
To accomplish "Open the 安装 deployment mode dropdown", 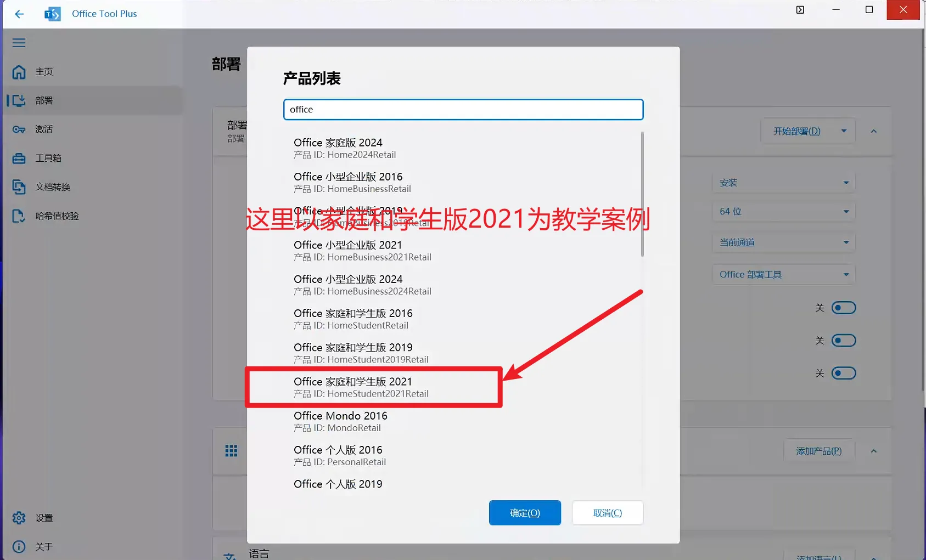I will (783, 183).
